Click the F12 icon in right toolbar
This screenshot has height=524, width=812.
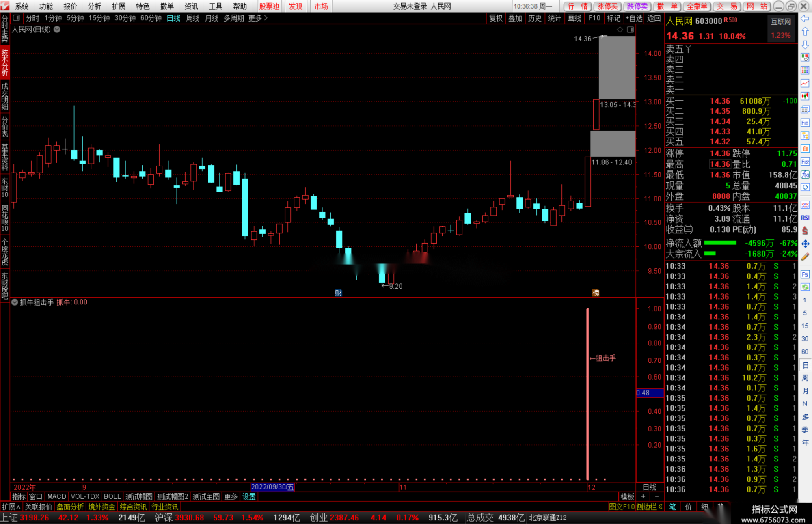click(805, 162)
